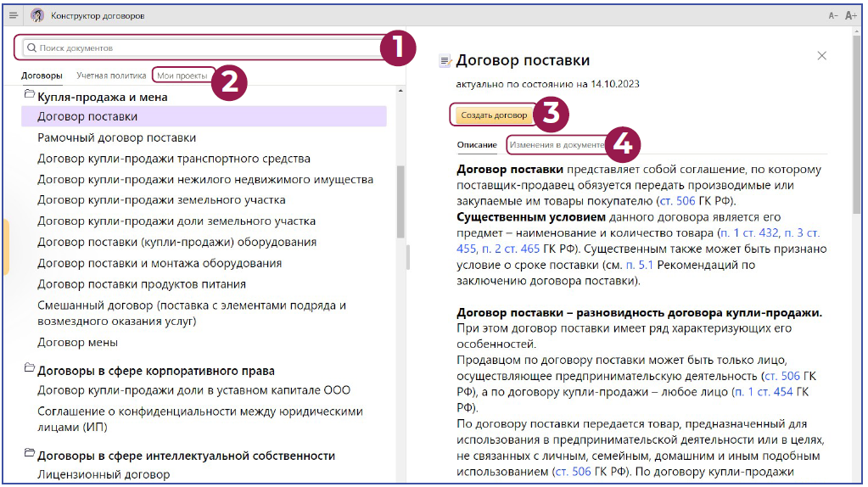This screenshot has width=868, height=487.
Task: Collapse Договоры в сфере интеллектуальной собственности folder
Action: (28, 456)
